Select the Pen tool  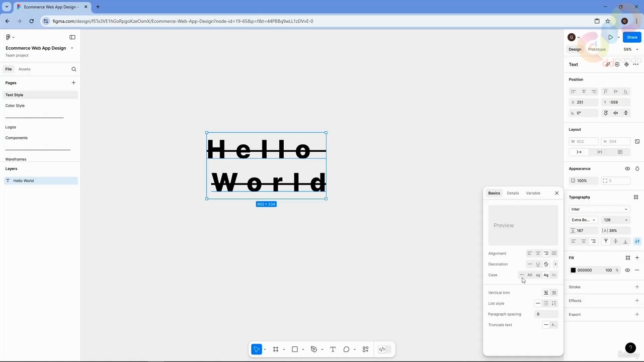coord(314,349)
